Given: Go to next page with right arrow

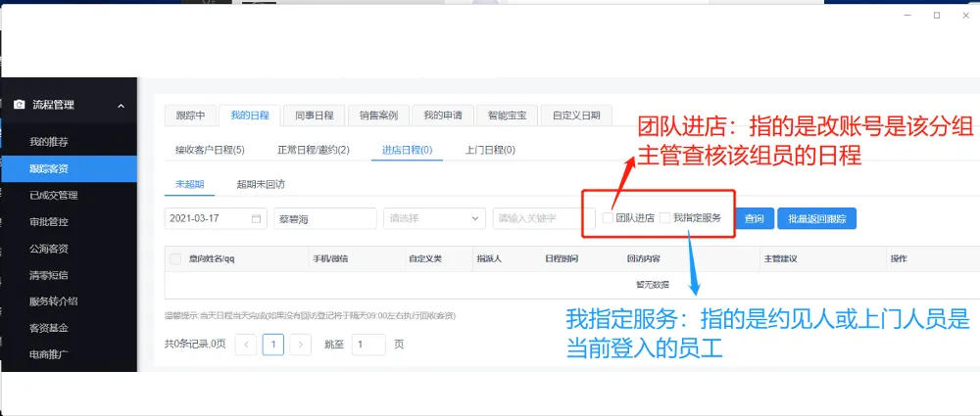Looking at the screenshot, I should [301, 345].
